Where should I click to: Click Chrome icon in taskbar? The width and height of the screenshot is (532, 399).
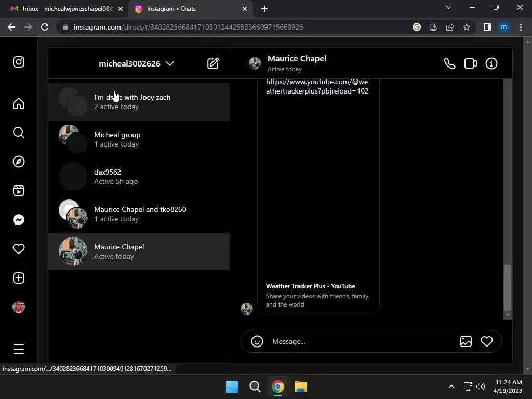click(278, 387)
